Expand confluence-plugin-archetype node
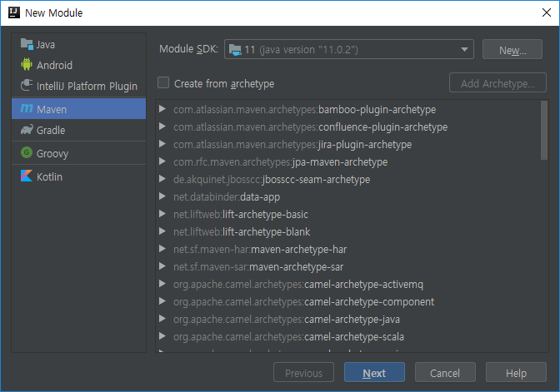The height and width of the screenshot is (392, 560). coord(162,127)
